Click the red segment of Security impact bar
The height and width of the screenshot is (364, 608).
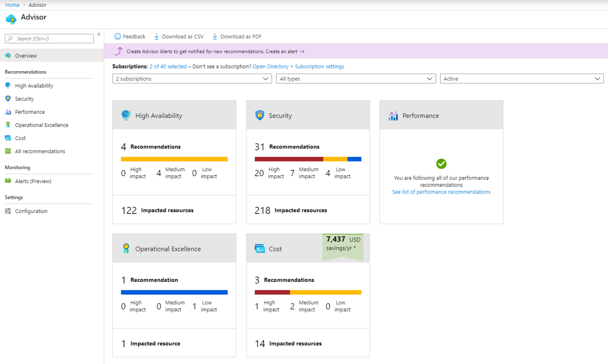coord(289,159)
